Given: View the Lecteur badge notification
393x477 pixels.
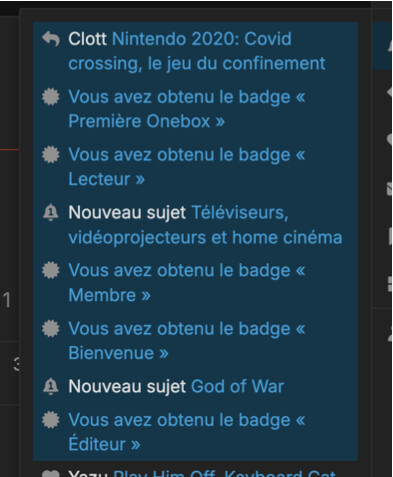Looking at the screenshot, I should click(187, 167).
